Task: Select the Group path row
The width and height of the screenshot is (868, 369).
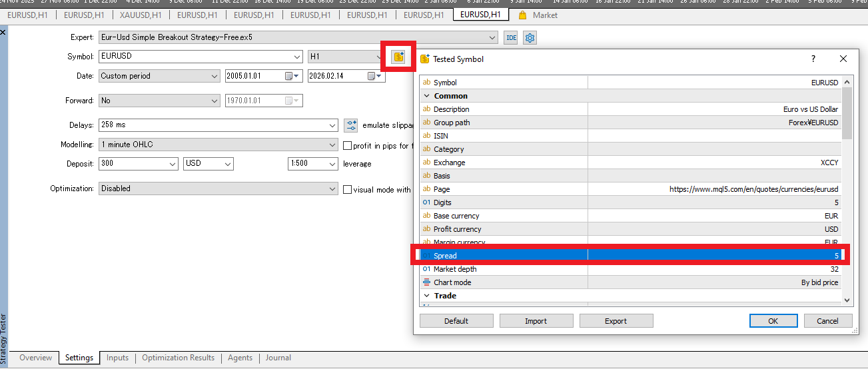Action: click(x=630, y=123)
